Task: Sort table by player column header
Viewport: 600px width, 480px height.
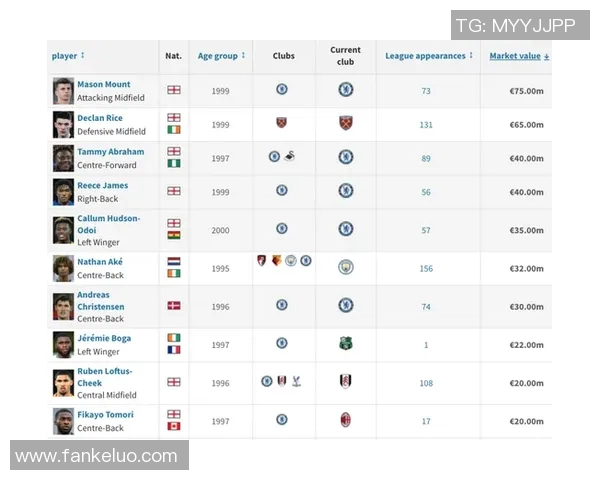Action: (x=65, y=56)
